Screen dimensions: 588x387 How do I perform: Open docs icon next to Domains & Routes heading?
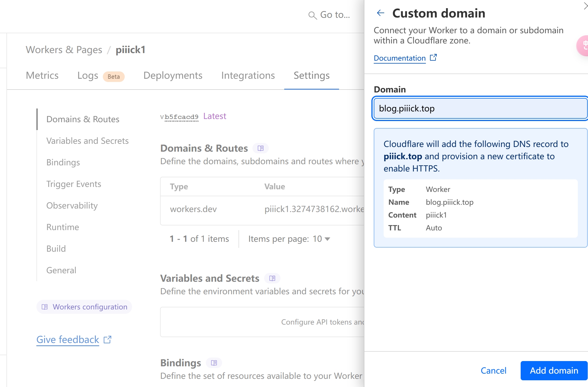[x=260, y=148]
